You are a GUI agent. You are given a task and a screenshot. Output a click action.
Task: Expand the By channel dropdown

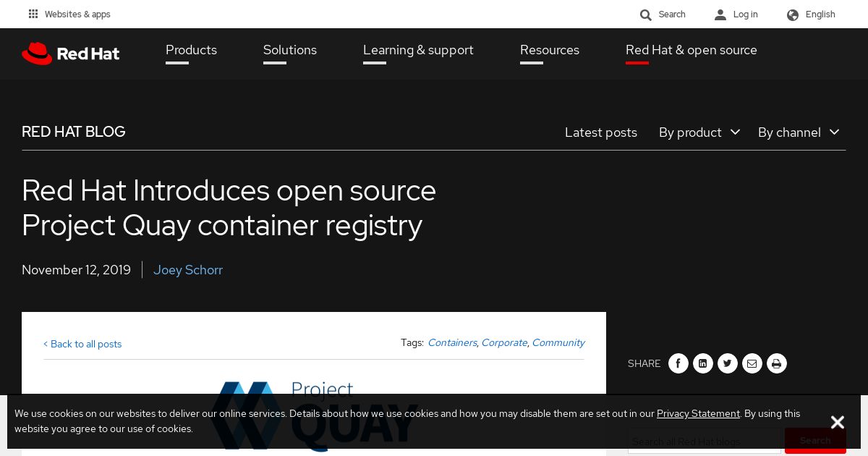coord(799,132)
